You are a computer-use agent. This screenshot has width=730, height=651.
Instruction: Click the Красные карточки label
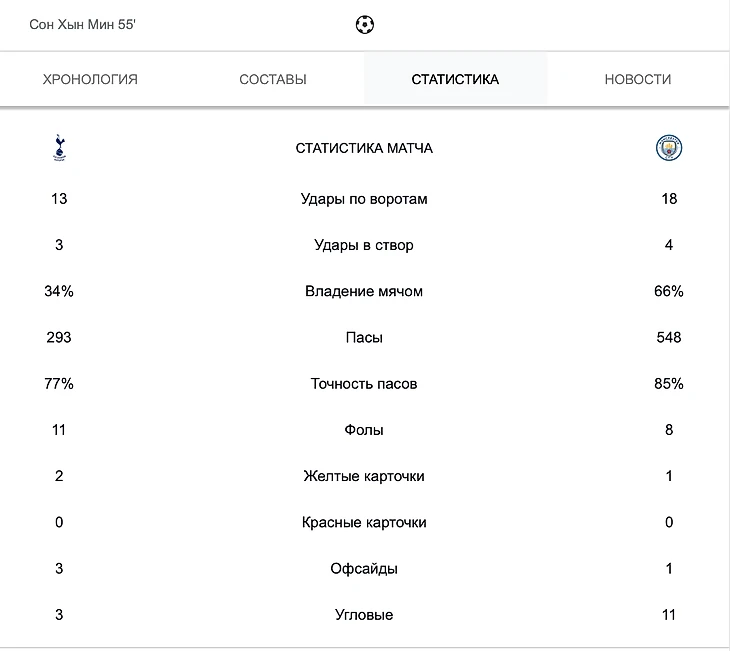pos(364,522)
